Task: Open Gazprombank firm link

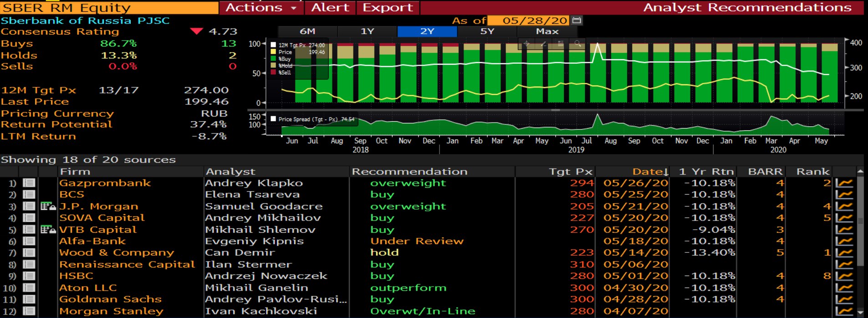Action: click(105, 183)
